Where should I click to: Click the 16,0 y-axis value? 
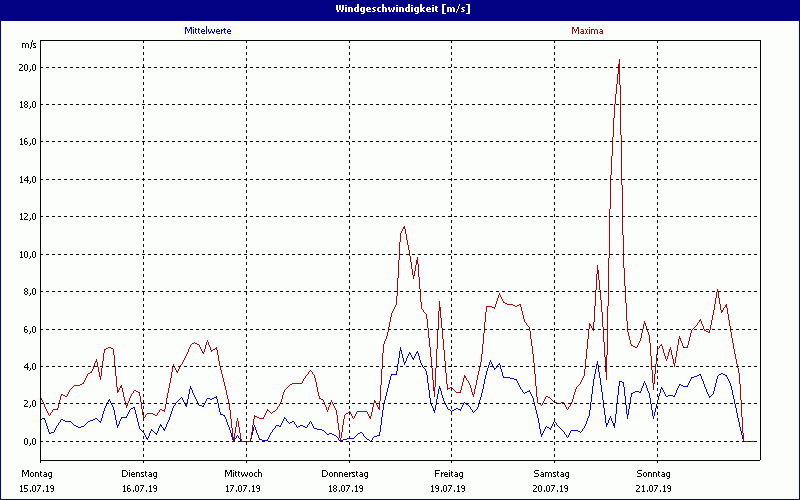tap(27, 142)
